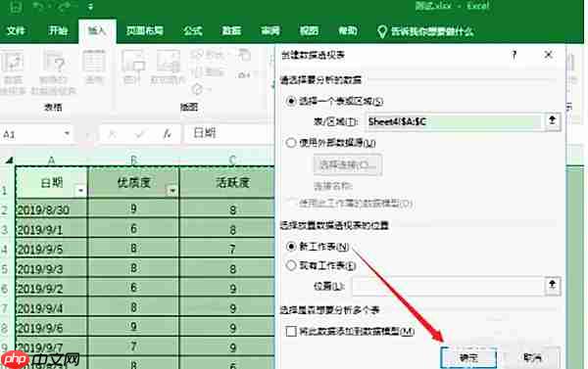Open the Name Box dropdown arrow
The image size is (588, 369).
click(x=67, y=133)
